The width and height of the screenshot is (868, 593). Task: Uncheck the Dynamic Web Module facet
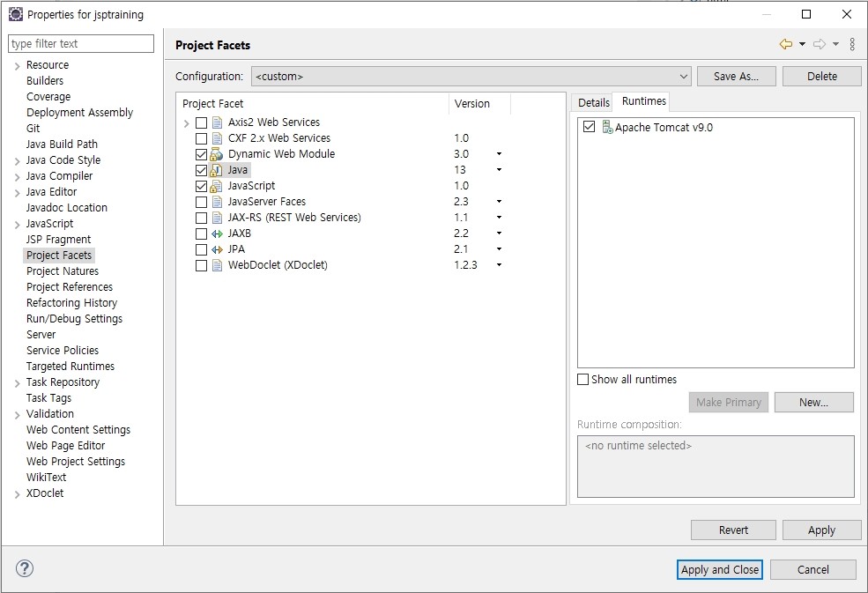pyautogui.click(x=202, y=154)
